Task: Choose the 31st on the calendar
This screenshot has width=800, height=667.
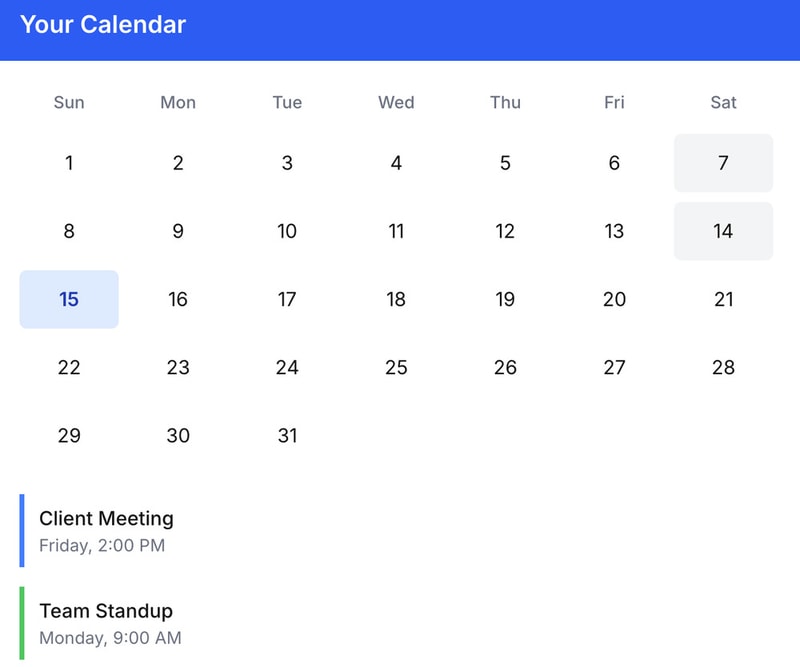Action: click(x=287, y=435)
